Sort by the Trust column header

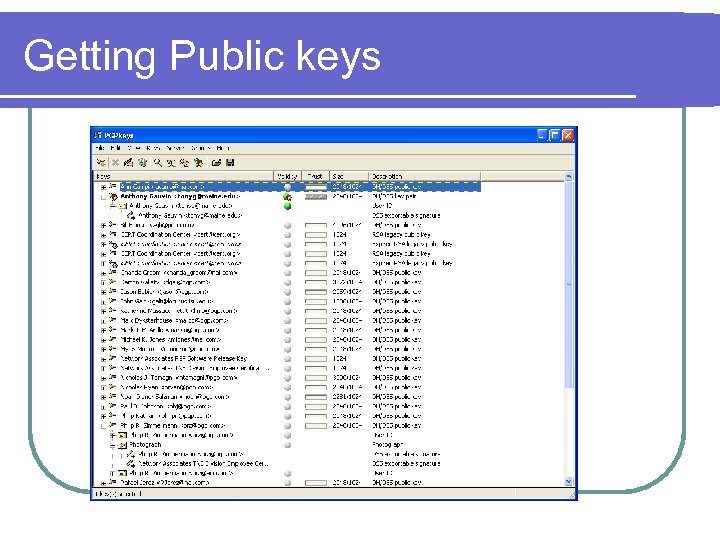(315, 176)
